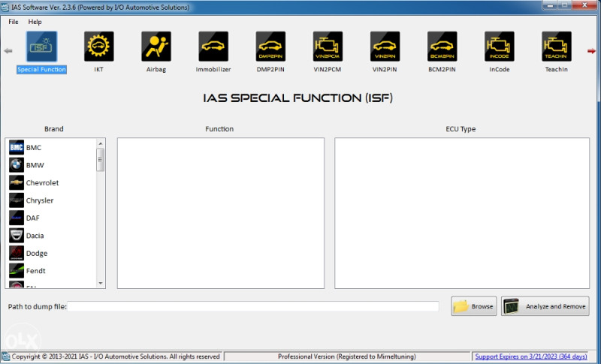The image size is (601, 364).
Task: Choose 'Chevrolet' in the brand list
Action: point(42,183)
